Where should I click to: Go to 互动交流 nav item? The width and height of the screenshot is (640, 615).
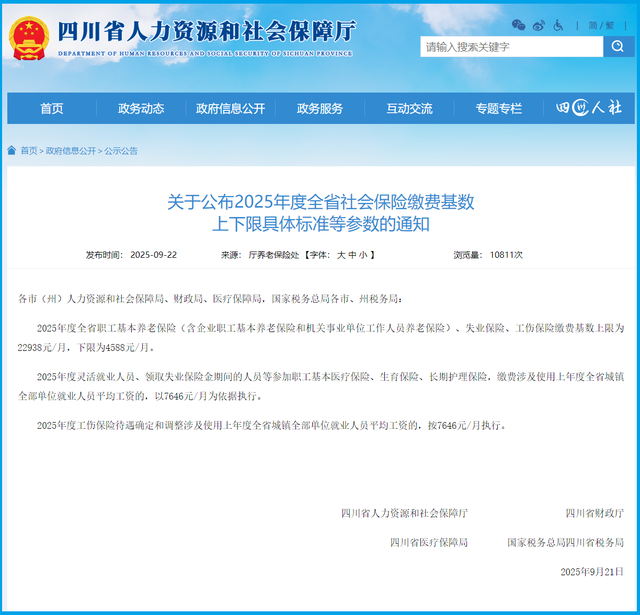click(409, 108)
